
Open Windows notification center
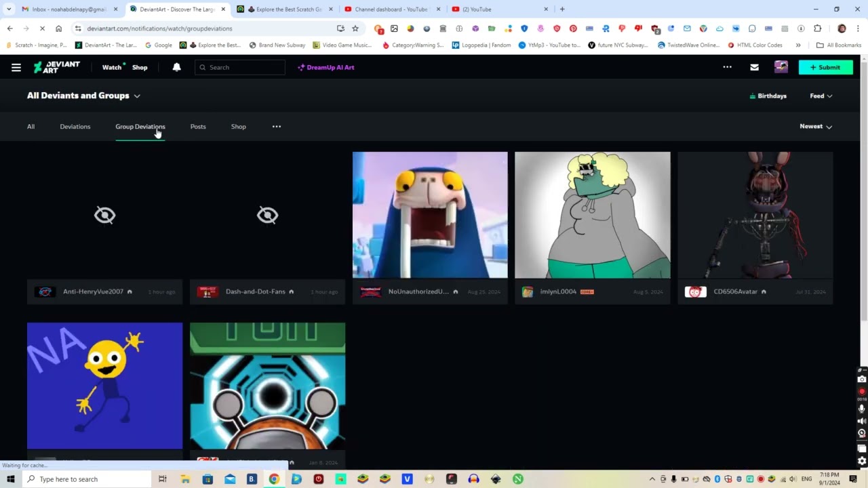(853, 479)
